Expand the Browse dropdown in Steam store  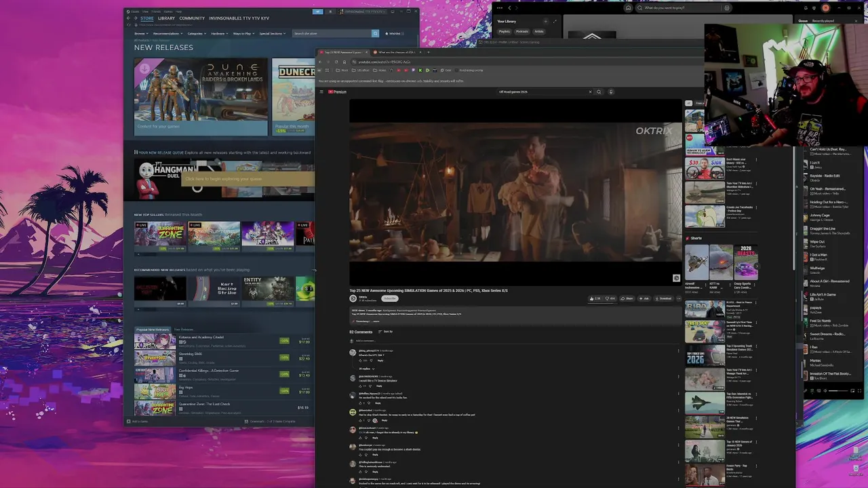pyautogui.click(x=141, y=33)
